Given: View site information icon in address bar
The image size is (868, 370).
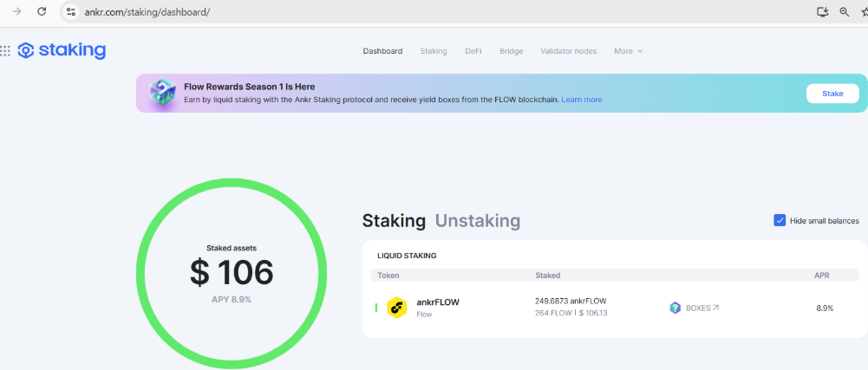Looking at the screenshot, I should coord(70,11).
